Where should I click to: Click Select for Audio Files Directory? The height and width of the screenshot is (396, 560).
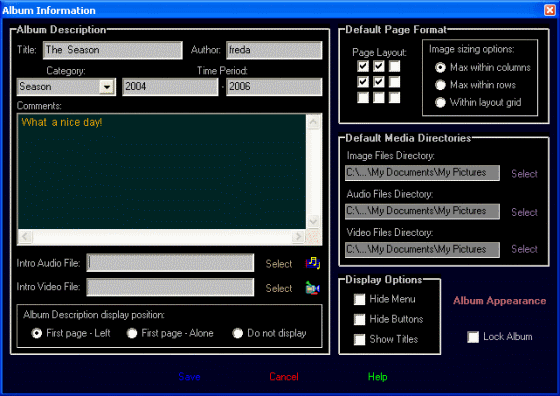(x=524, y=212)
